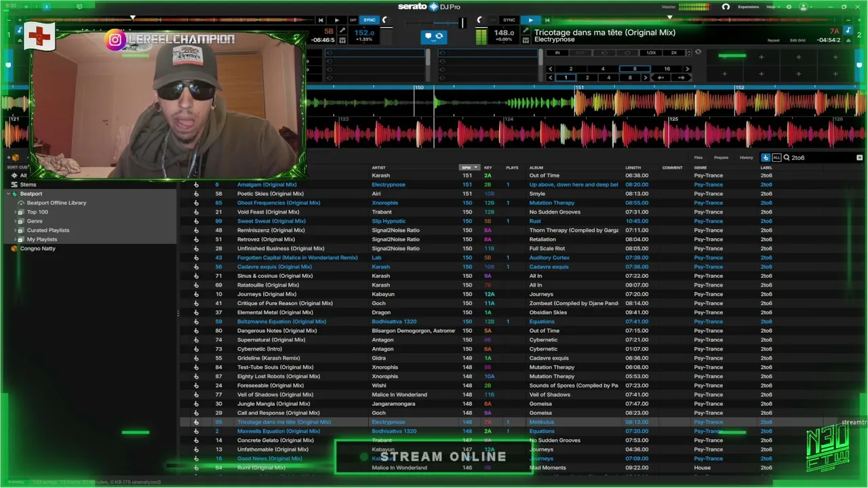The image size is (868, 488).
Task: Jump backward with beat jump left arrow
Action: 661,78
